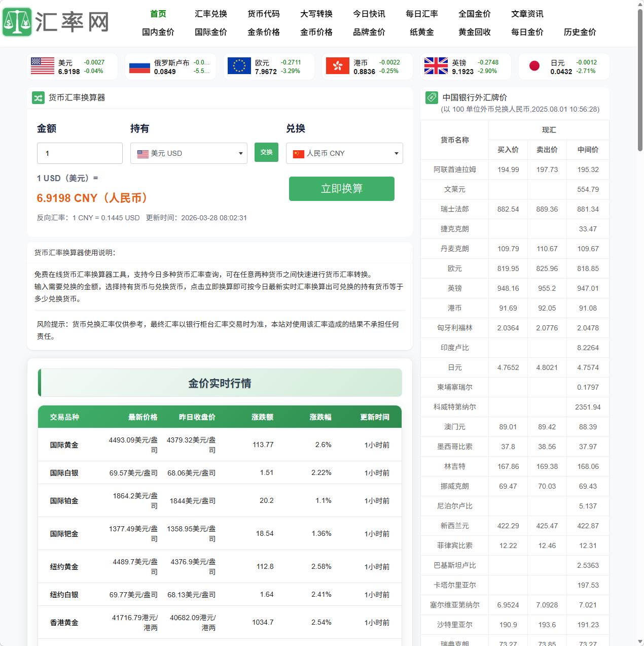Open the 历史金价 page
The height and width of the screenshot is (646, 644).
[580, 32]
